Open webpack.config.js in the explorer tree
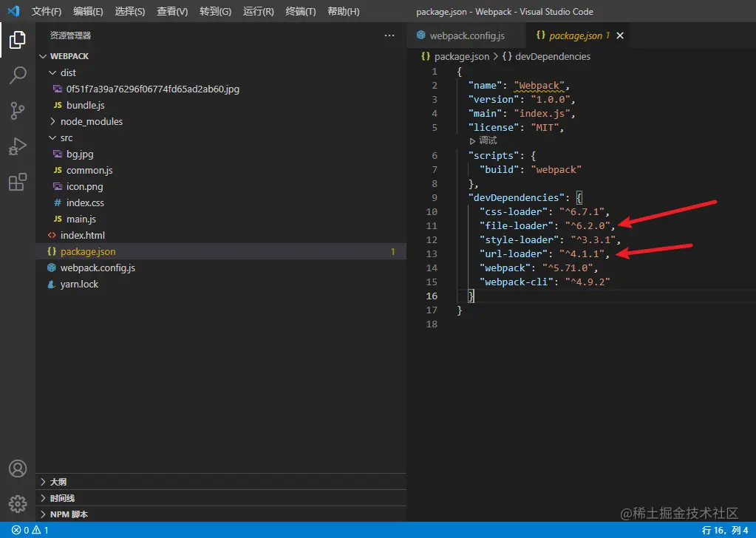The width and height of the screenshot is (756, 538). click(x=98, y=268)
